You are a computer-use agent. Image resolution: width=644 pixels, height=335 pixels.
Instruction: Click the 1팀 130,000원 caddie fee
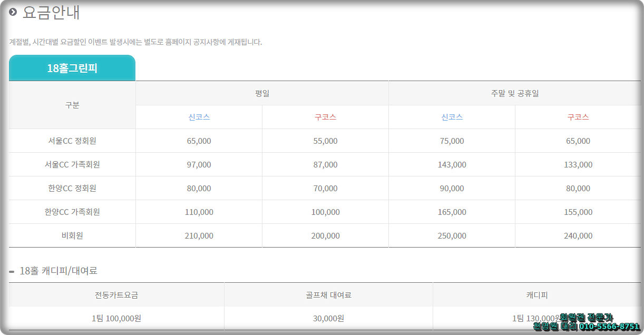(x=537, y=318)
